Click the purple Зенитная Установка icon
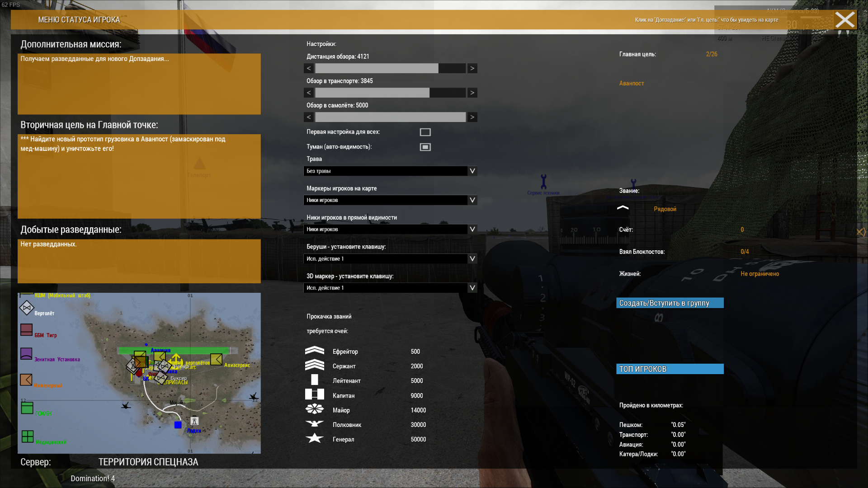The width and height of the screenshot is (868, 488). click(x=26, y=354)
